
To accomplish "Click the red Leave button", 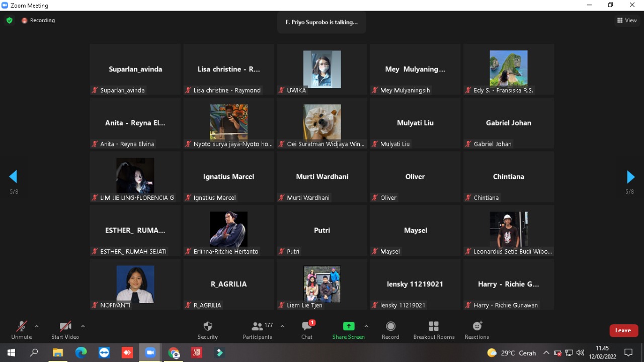I will pos(623,330).
